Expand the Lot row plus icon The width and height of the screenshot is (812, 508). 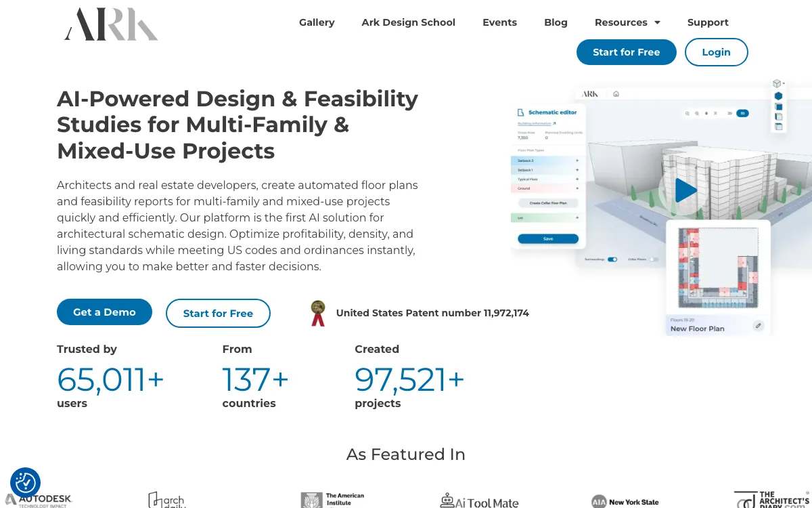click(x=577, y=217)
